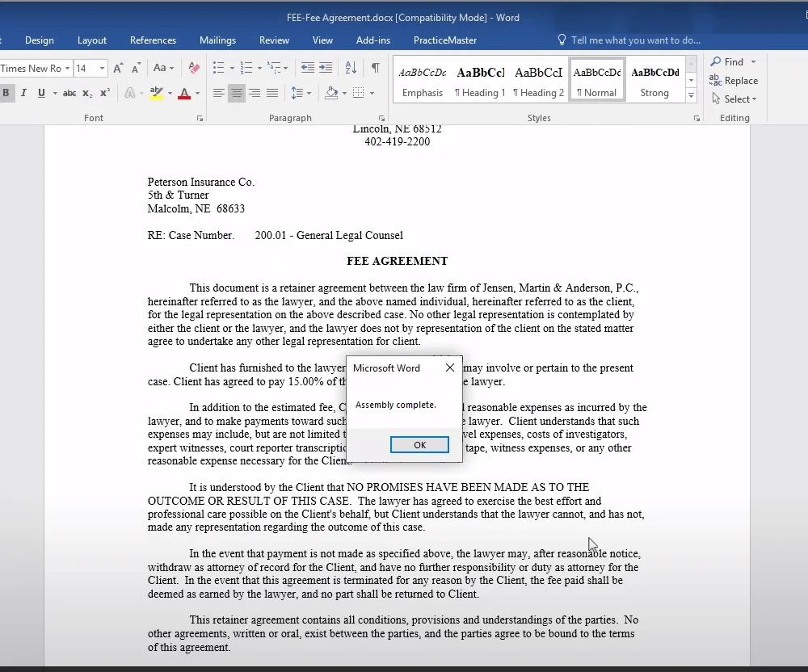Click the Replace button
The image size is (808, 672).
pyautogui.click(x=734, y=80)
